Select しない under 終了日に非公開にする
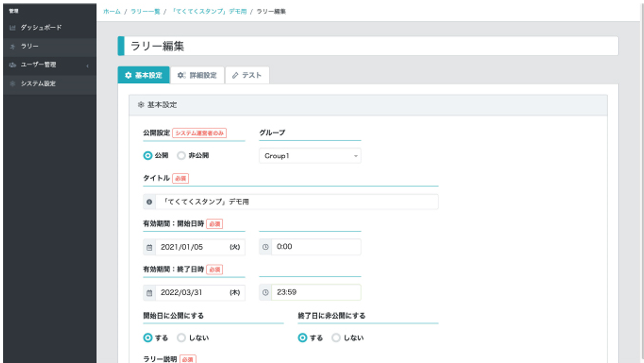This screenshot has width=644, height=363. tap(336, 338)
